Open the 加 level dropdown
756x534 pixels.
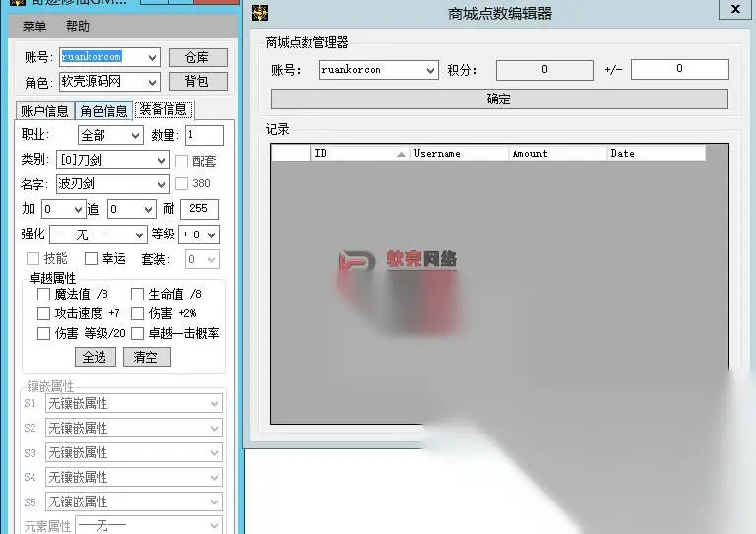(x=78, y=209)
